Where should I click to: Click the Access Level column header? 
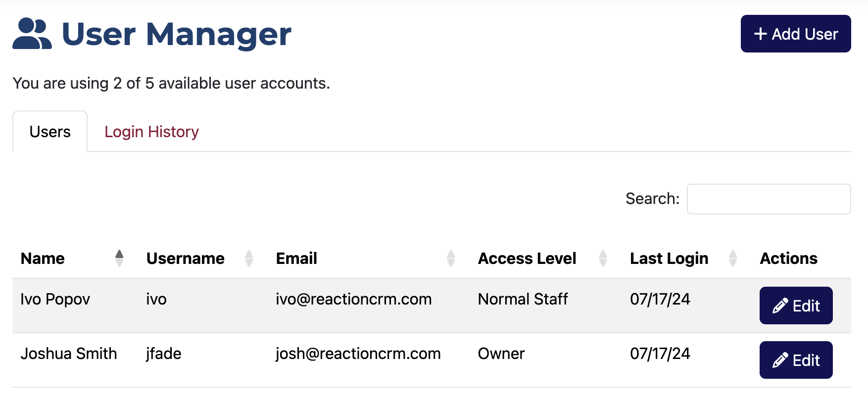[x=527, y=258]
